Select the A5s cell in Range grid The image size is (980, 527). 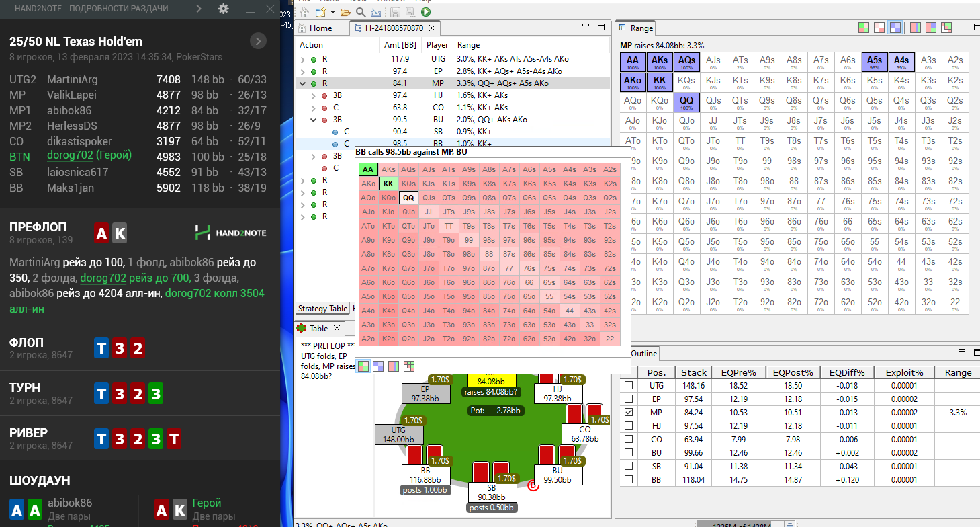(875, 63)
